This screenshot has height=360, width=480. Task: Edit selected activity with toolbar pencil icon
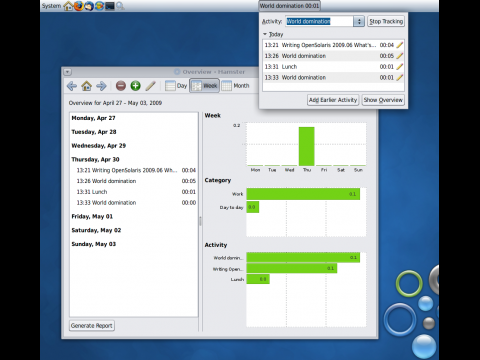point(150,86)
